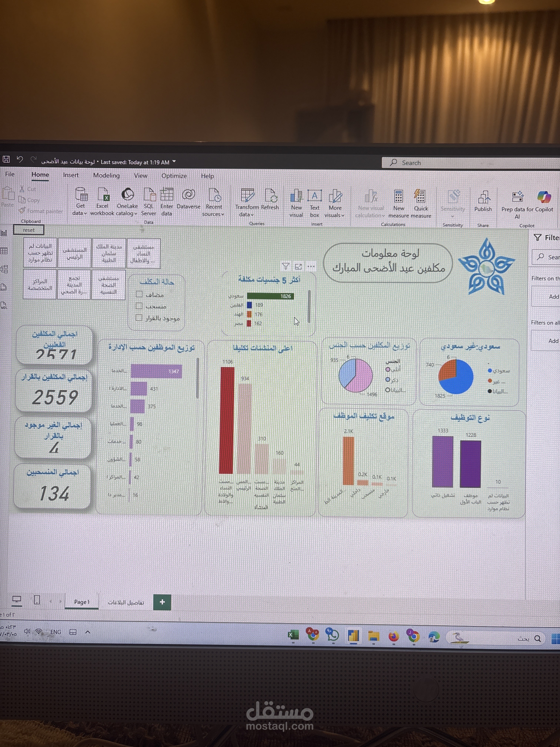
Task: Click the department distribution chart scrollbar
Action: click(197, 378)
